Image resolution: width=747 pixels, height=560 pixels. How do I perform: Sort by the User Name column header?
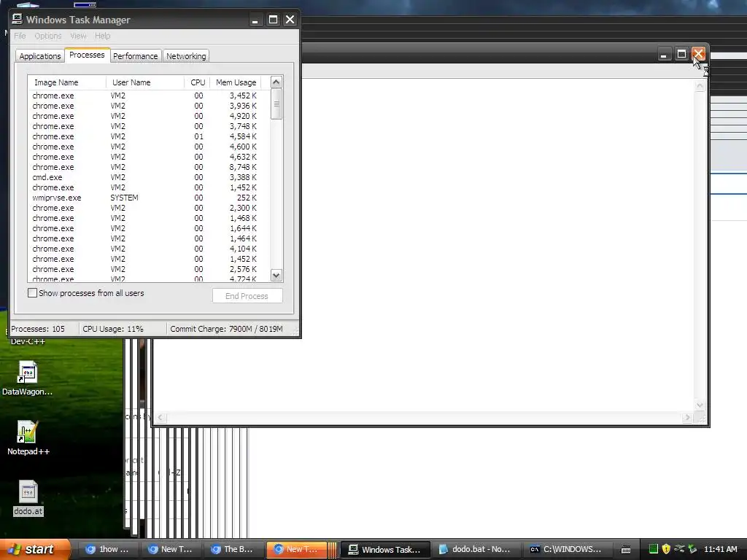coord(145,82)
